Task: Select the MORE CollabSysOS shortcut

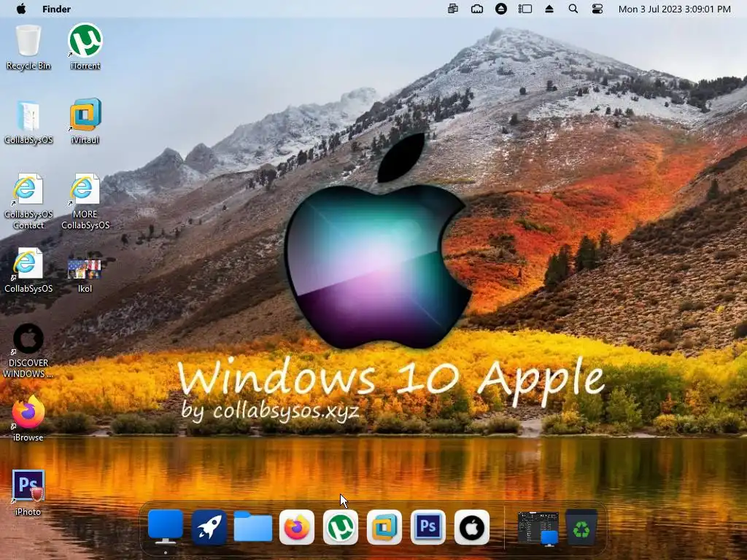Action: click(85, 201)
